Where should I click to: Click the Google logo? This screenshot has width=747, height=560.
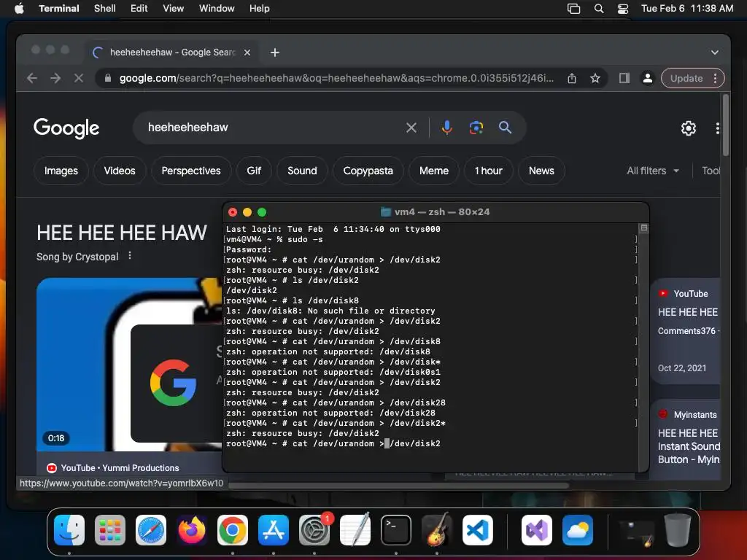[66, 128]
